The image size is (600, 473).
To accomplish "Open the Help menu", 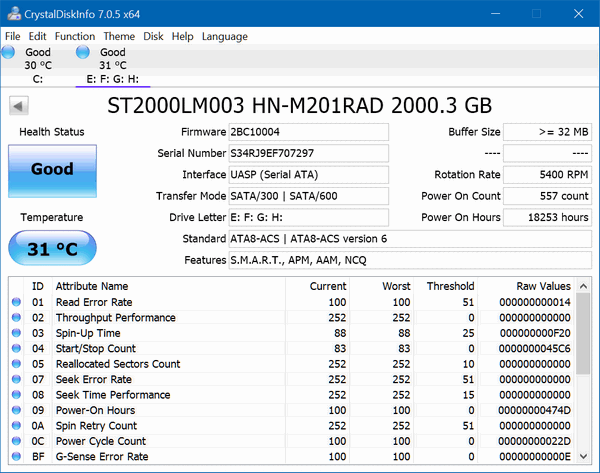I will click(x=182, y=36).
